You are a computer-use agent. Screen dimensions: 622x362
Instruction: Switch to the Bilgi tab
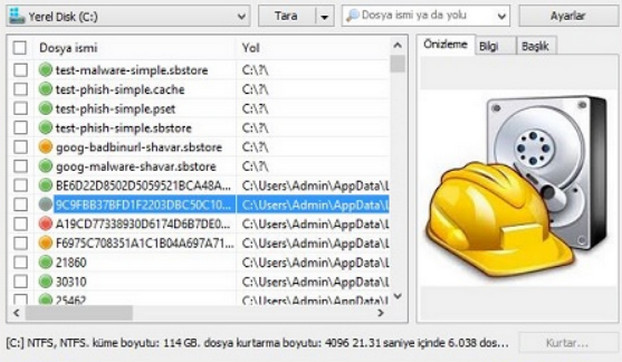coord(495,46)
